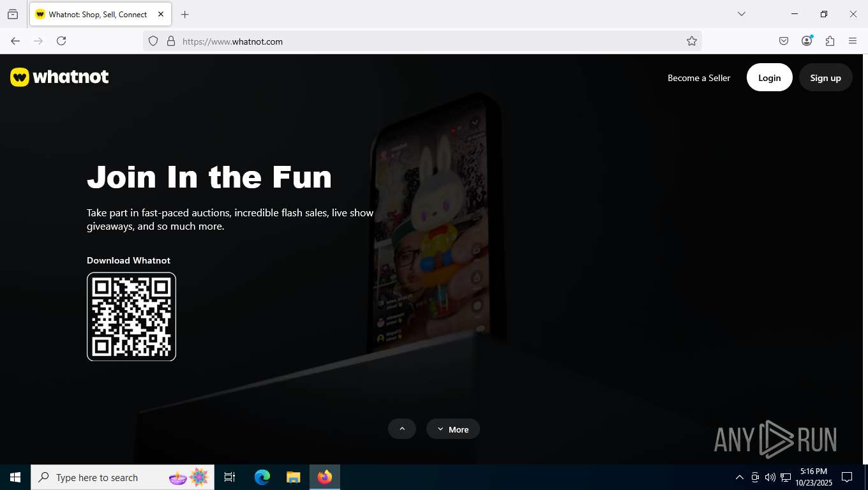This screenshot has width=868, height=490.
Task: Open the Firefox application menu
Action: coord(853,41)
